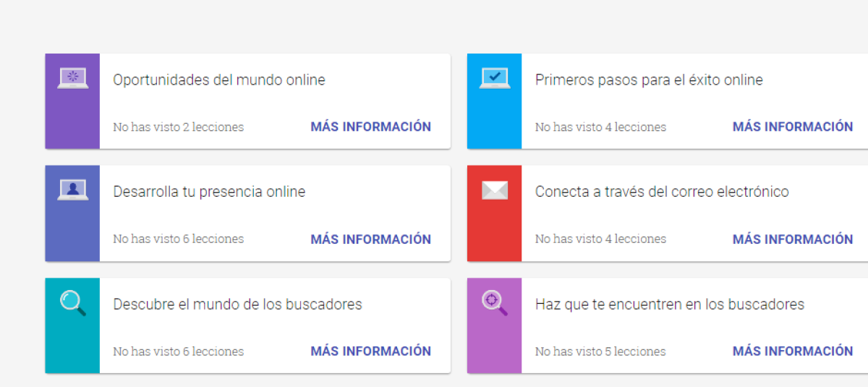
Task: Click the target magnifier icon on violet tile
Action: 495,302
